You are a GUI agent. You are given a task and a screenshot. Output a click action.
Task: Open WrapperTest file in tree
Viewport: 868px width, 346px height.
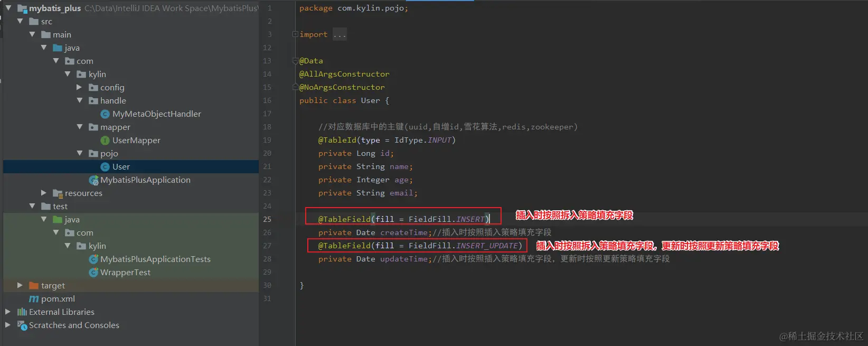(125, 272)
